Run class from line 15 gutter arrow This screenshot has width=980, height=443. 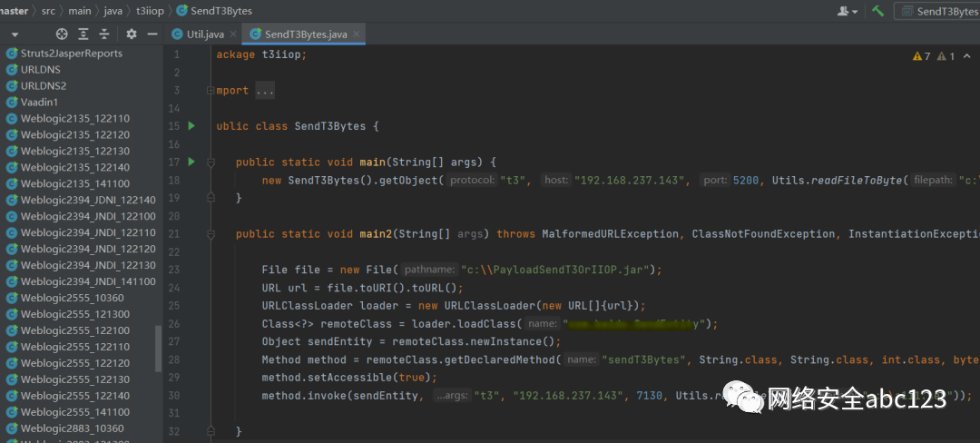point(191,125)
